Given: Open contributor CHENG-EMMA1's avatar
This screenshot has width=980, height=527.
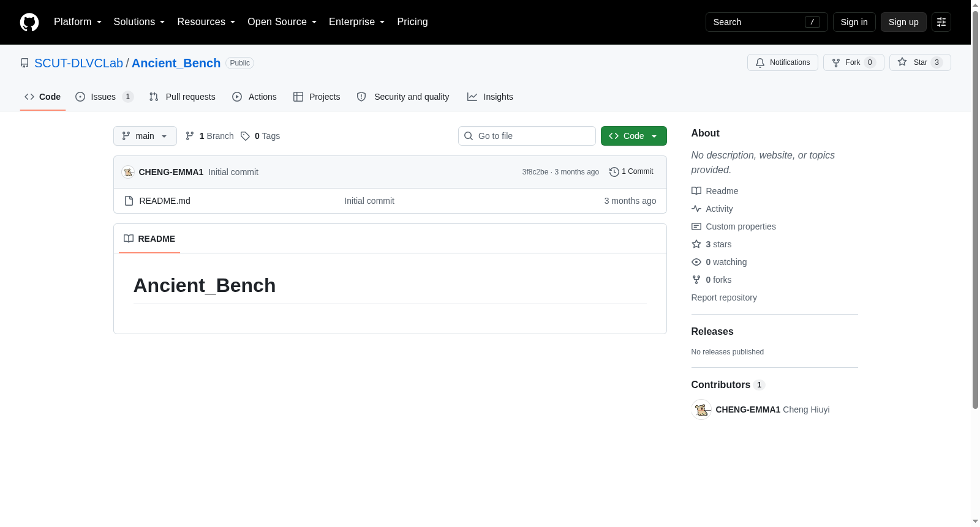Looking at the screenshot, I should [x=701, y=409].
